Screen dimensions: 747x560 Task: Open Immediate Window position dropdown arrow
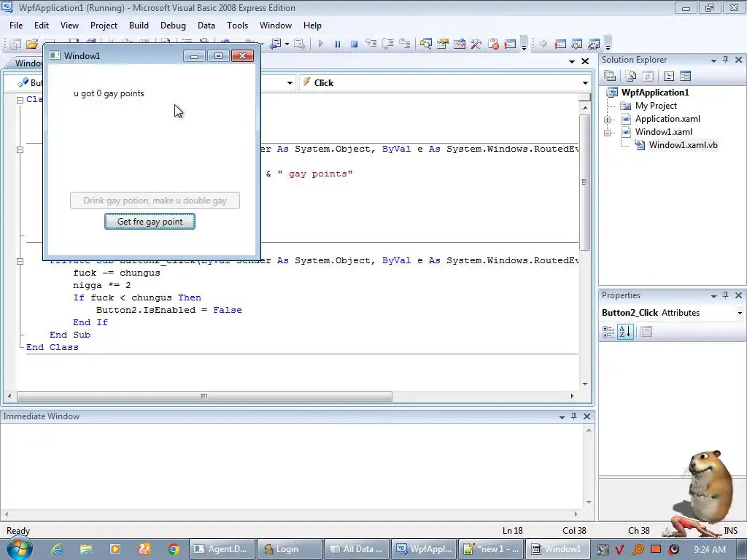tap(562, 417)
